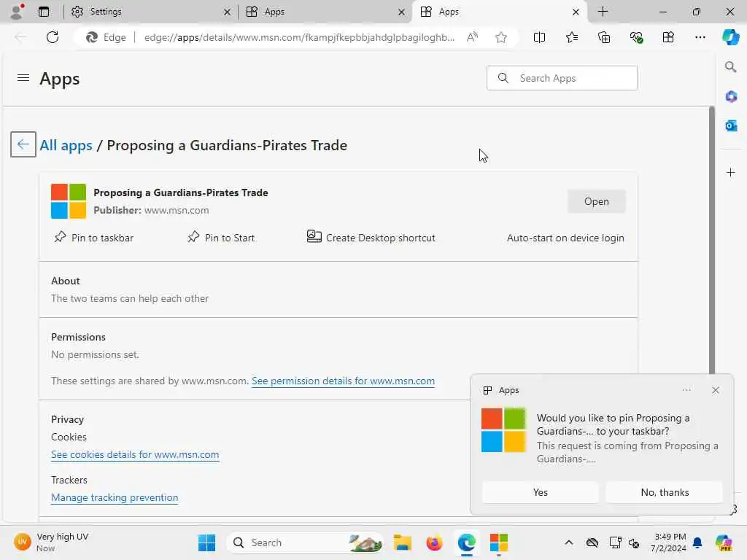
Task: Click the OneDrive cloud tray icon
Action: tap(592, 542)
